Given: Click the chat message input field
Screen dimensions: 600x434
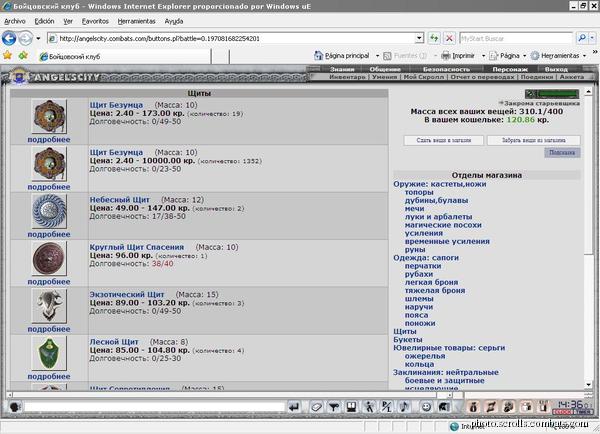Looking at the screenshot, I should (x=155, y=407).
